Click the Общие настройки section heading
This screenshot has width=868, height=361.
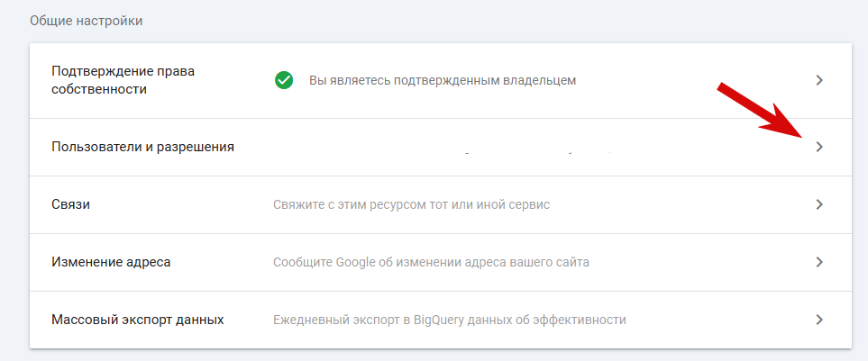pos(86,21)
